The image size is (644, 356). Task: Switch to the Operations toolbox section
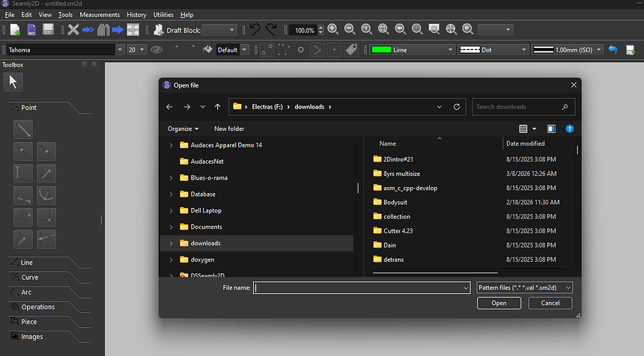[x=37, y=307]
